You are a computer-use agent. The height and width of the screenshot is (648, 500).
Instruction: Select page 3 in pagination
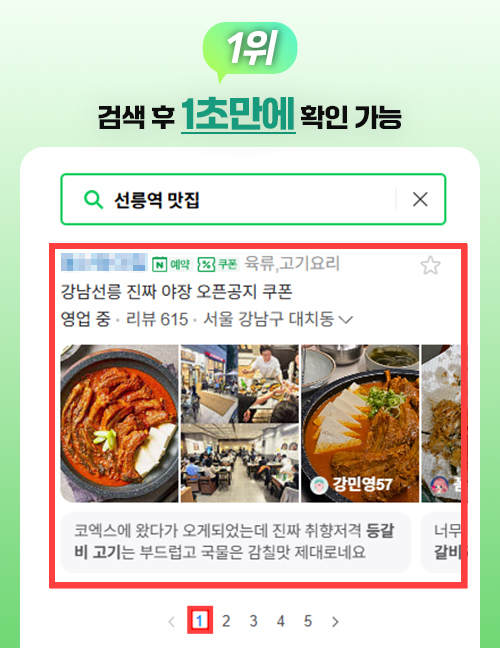253,621
